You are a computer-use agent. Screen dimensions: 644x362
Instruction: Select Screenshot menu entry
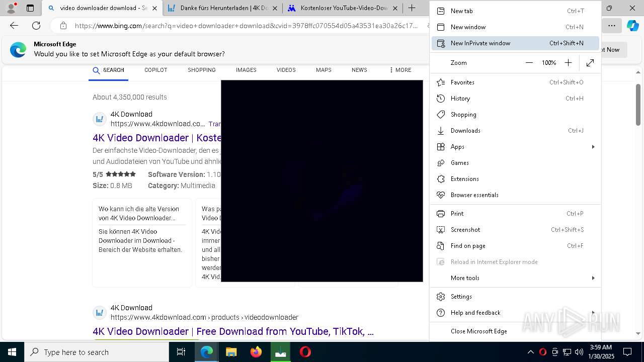pyautogui.click(x=515, y=230)
